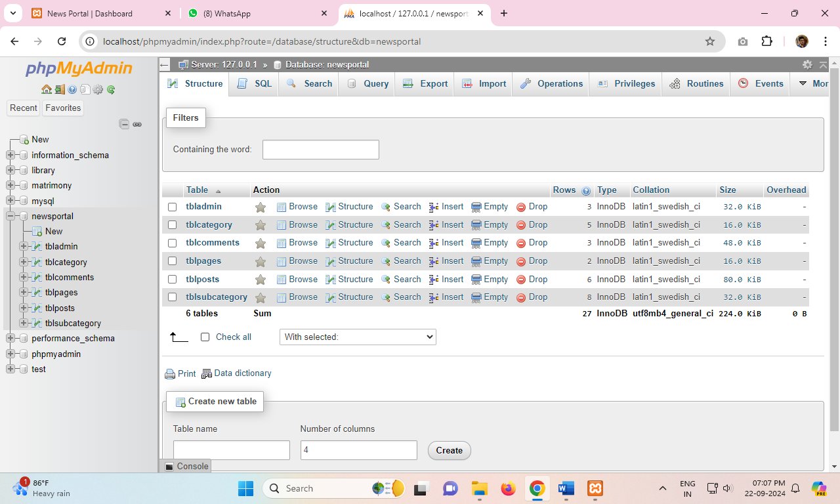Open navigation panel settings gear icon
Image resolution: width=840 pixels, height=504 pixels.
point(98,90)
